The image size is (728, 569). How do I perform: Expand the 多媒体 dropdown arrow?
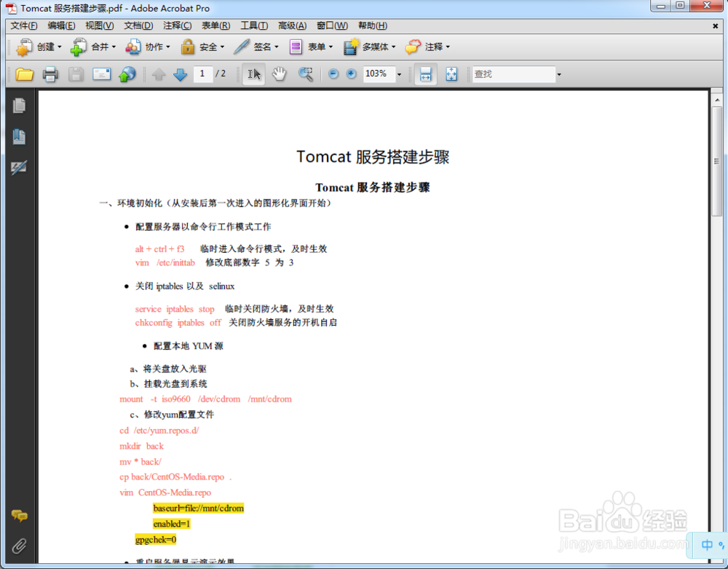point(394,47)
